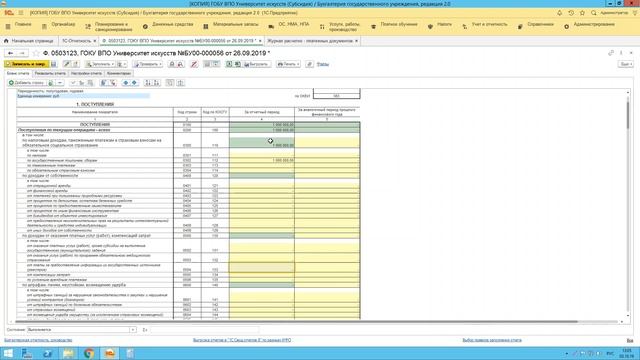Open the main hamburger menu icon
The image size is (640, 360).
pyautogui.click(x=21, y=13)
